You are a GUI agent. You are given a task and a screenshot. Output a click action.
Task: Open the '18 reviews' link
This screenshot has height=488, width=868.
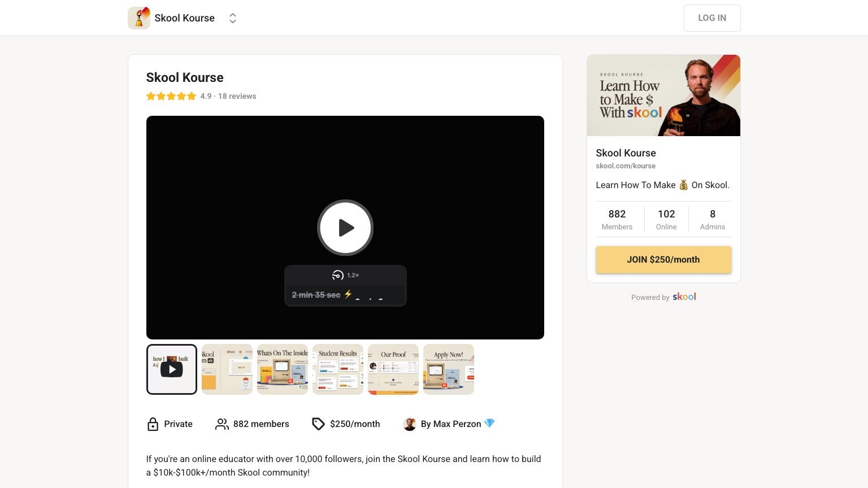tap(237, 96)
